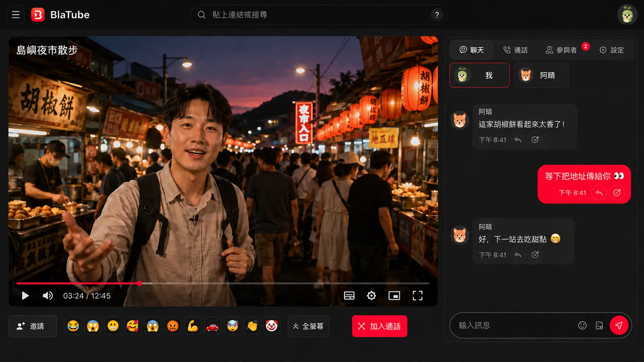Add reaction to 這家胡椒餅看起來太香了 message
Image resolution: width=644 pixels, height=362 pixels.
coord(535,140)
